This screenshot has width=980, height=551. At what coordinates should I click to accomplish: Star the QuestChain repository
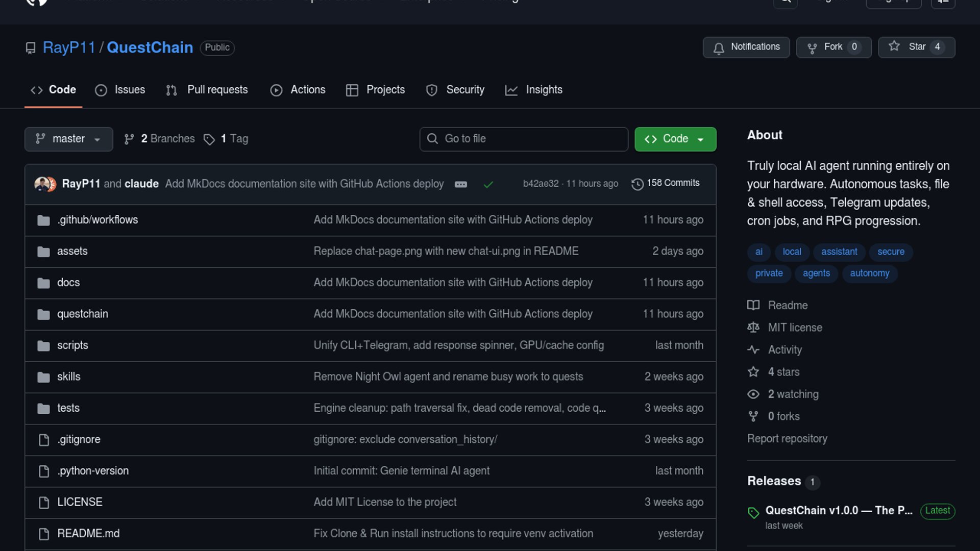click(916, 47)
